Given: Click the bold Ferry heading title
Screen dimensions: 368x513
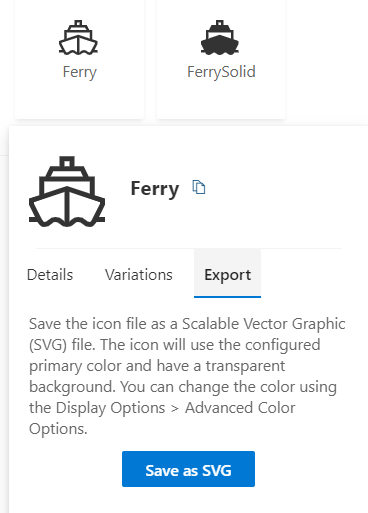Looking at the screenshot, I should point(155,189).
